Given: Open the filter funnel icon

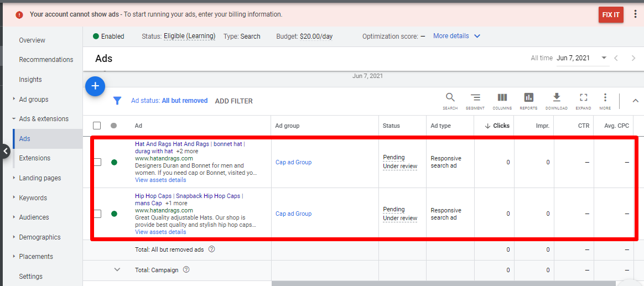Looking at the screenshot, I should tap(117, 101).
